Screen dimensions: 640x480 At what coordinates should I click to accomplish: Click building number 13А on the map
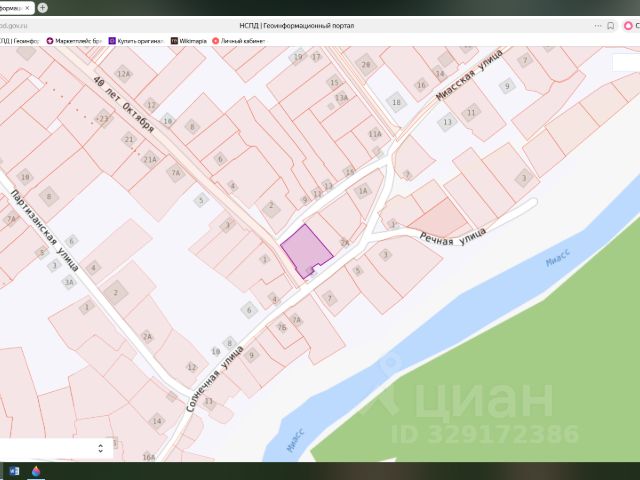(x=341, y=98)
